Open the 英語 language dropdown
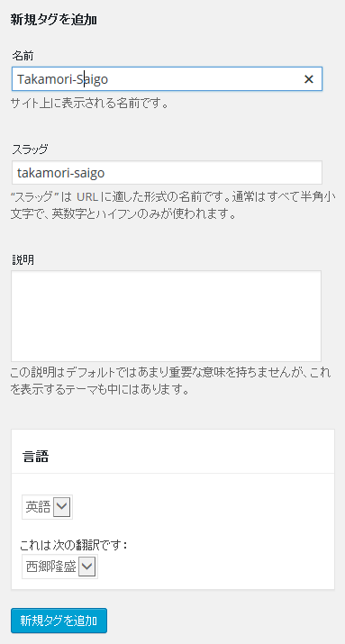Image resolution: width=345 pixels, height=644 pixels. pos(47,507)
